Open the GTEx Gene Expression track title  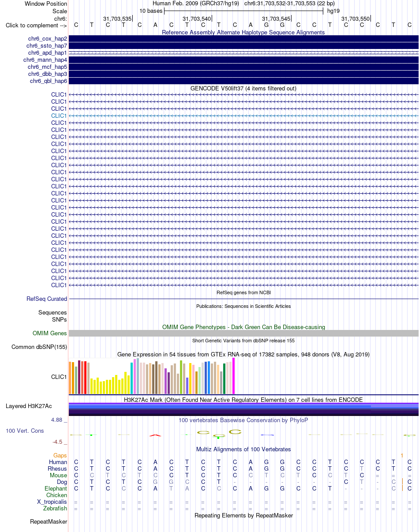[x=243, y=354]
